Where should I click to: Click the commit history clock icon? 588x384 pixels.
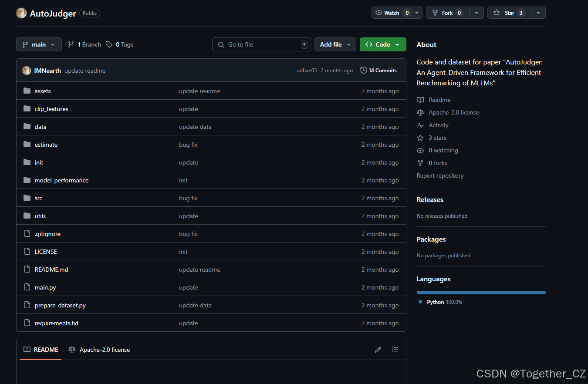pos(364,70)
